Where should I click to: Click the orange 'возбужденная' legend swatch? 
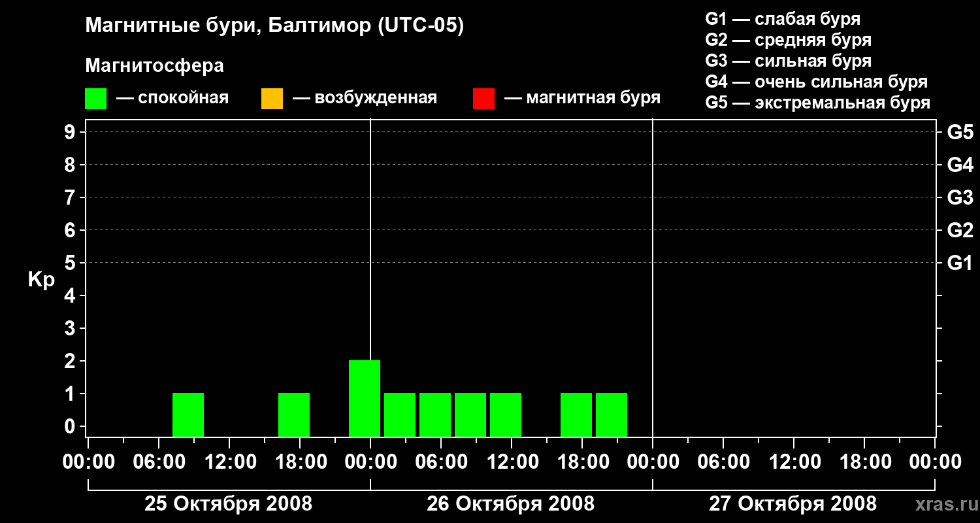272,99
